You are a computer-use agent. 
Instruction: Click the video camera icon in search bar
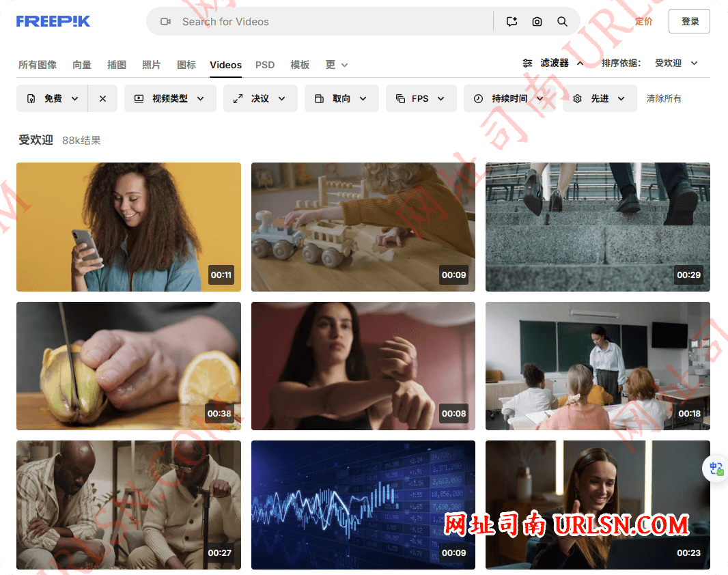(165, 22)
